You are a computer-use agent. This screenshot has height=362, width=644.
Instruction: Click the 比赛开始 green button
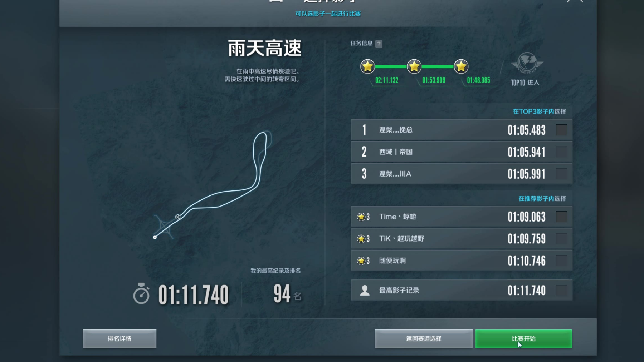523,338
